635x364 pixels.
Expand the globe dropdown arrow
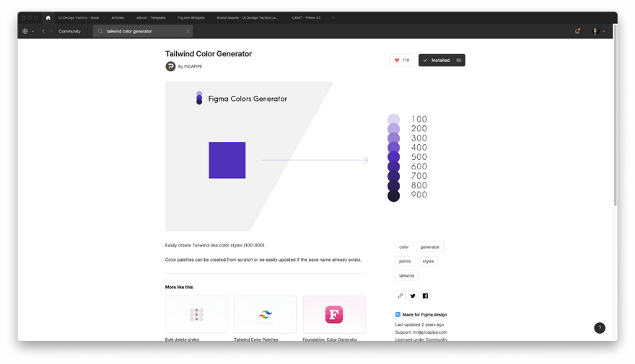32,31
